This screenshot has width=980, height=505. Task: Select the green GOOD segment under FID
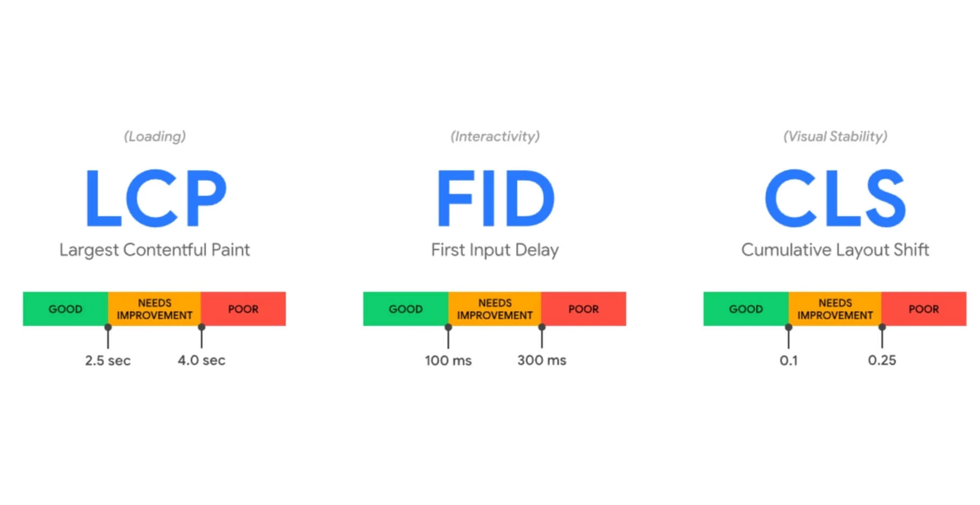[x=406, y=309]
